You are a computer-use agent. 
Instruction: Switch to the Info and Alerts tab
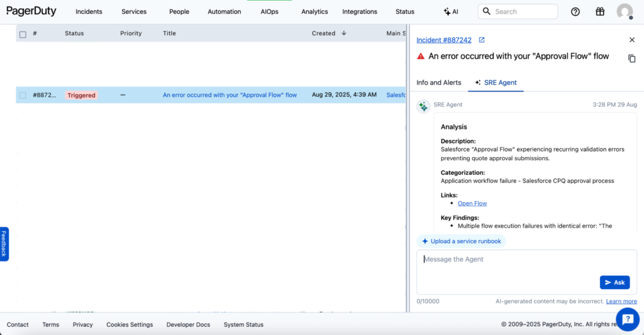click(x=438, y=82)
